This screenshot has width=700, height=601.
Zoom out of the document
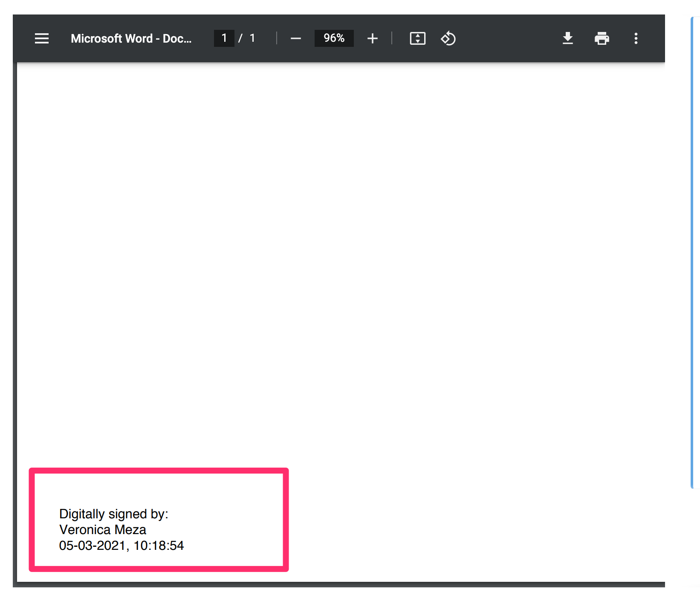tap(295, 38)
